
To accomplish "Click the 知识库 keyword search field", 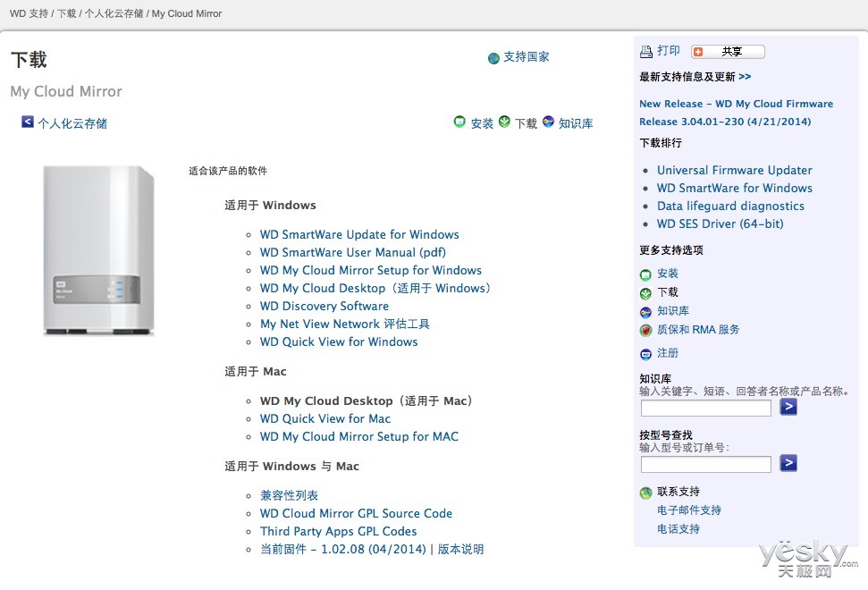I will tap(706, 408).
